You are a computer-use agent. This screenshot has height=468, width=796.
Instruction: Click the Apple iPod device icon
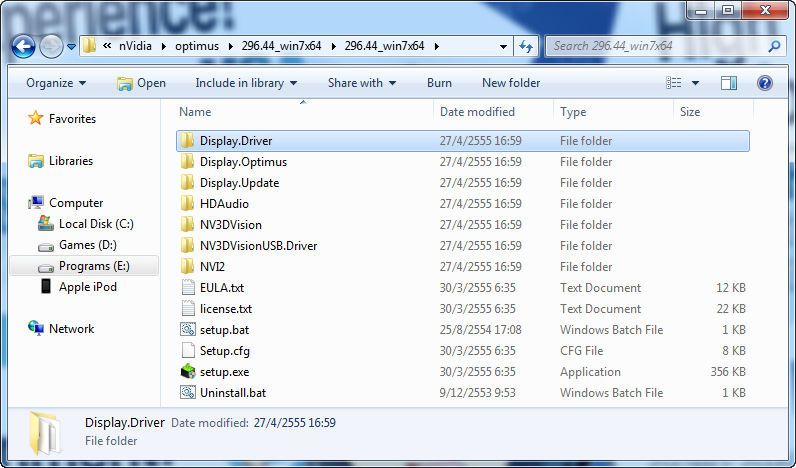(46, 287)
